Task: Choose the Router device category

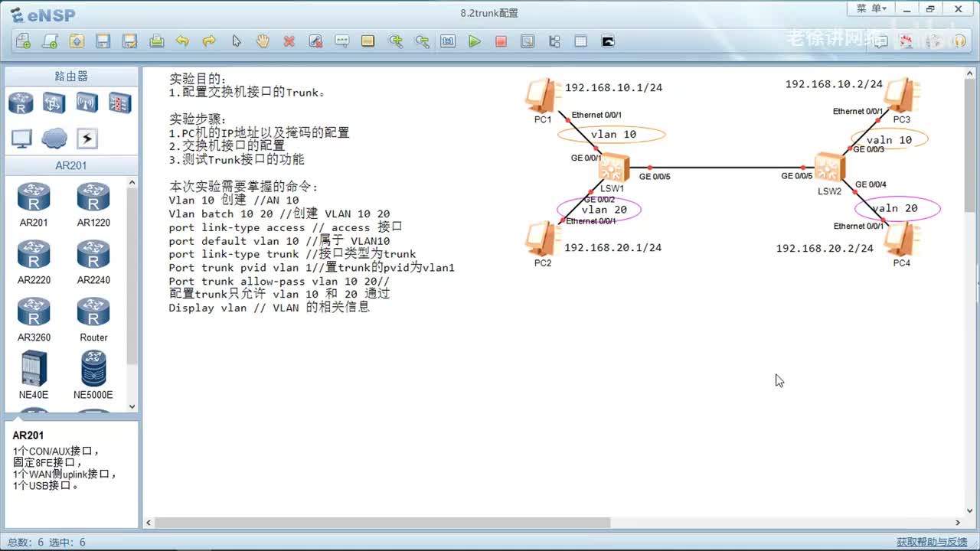Action: [21, 103]
